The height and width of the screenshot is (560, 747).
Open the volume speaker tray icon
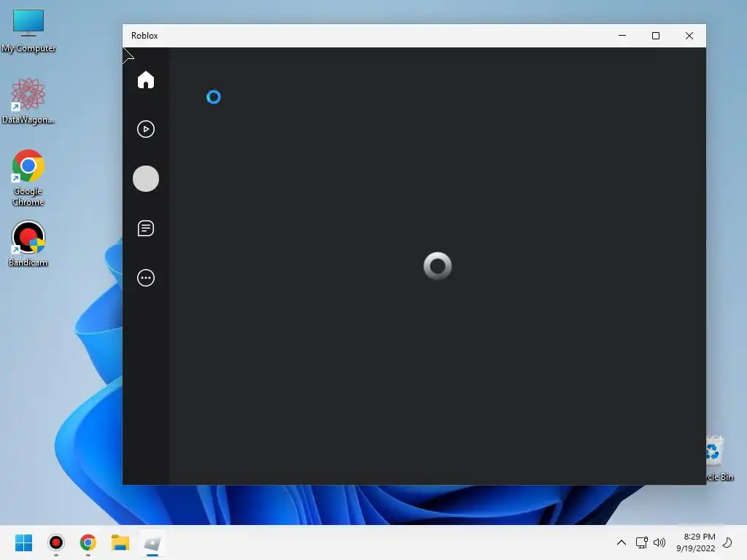pyautogui.click(x=659, y=542)
